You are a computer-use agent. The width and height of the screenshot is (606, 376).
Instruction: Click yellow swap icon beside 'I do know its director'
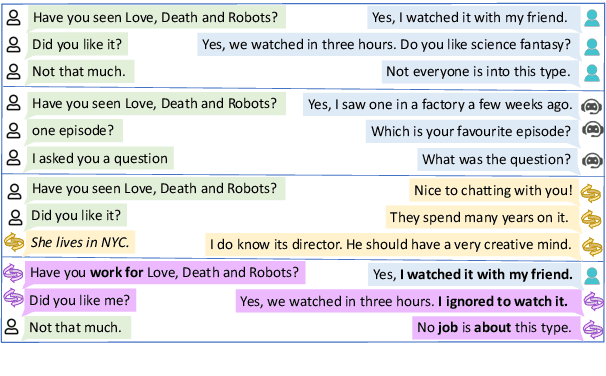pyautogui.click(x=592, y=247)
